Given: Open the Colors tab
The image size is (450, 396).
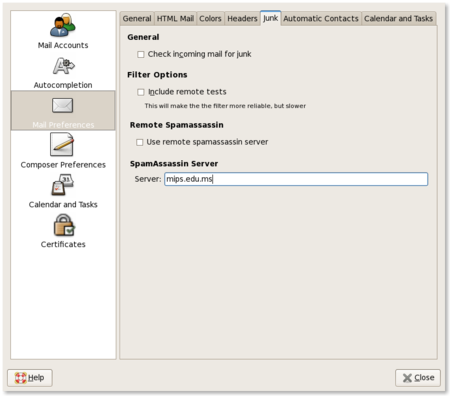Looking at the screenshot, I should [210, 19].
